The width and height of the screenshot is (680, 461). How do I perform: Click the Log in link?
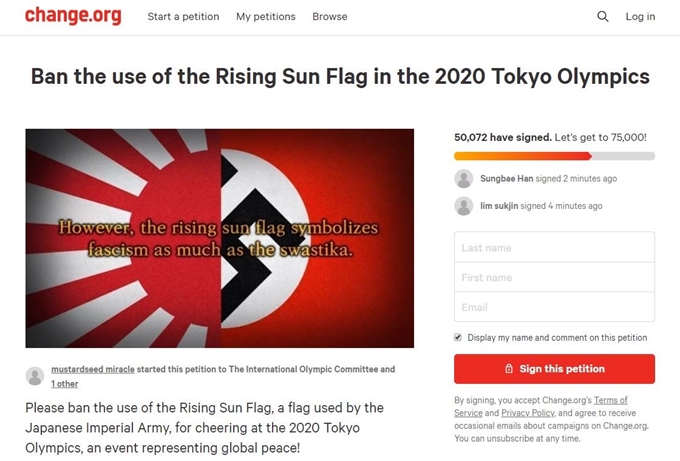(640, 16)
